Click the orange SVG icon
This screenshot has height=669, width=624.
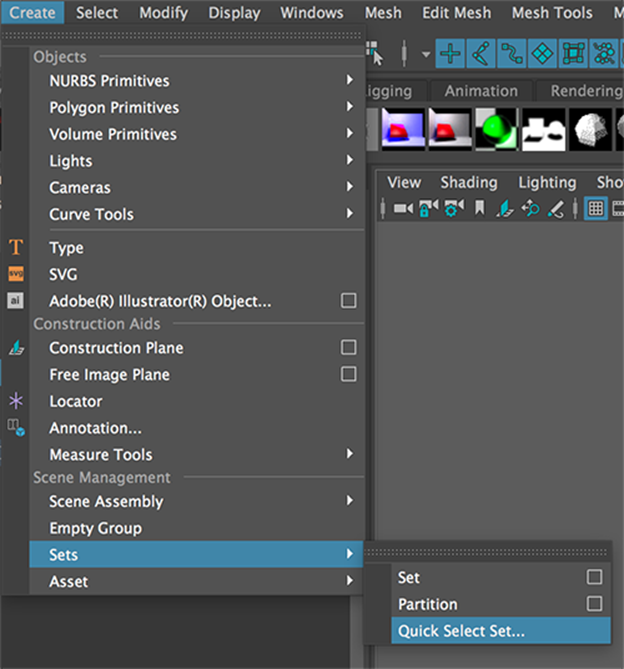point(16,273)
